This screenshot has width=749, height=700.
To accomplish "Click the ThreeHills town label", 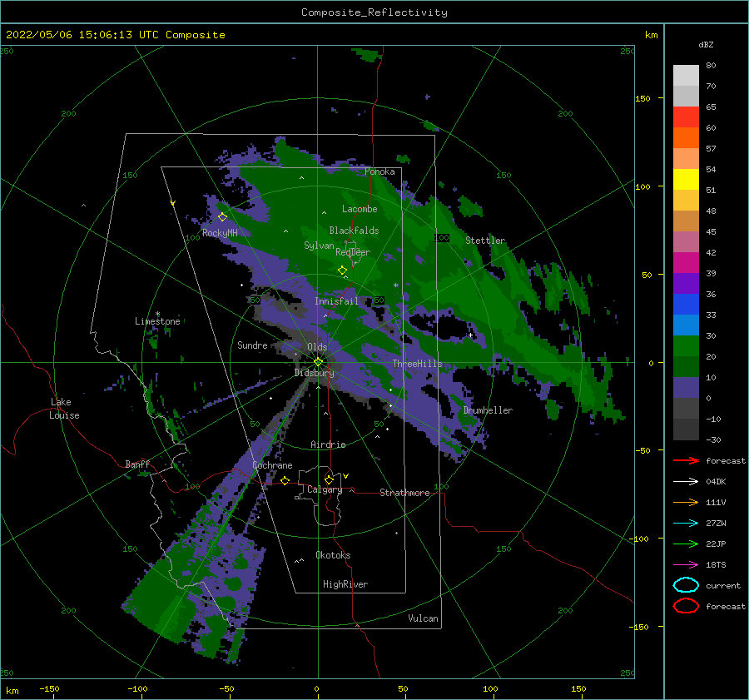I will tap(418, 364).
